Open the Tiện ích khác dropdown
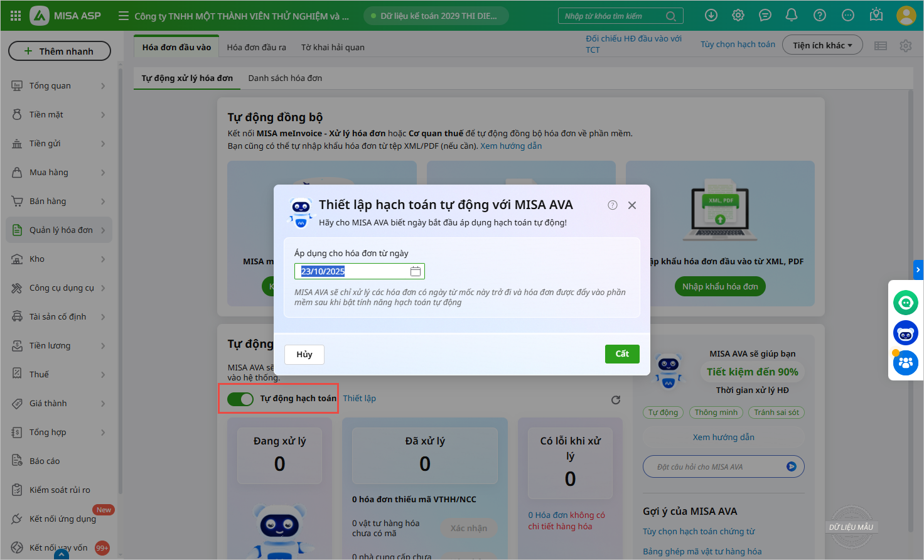The height and width of the screenshot is (560, 924). click(x=822, y=45)
